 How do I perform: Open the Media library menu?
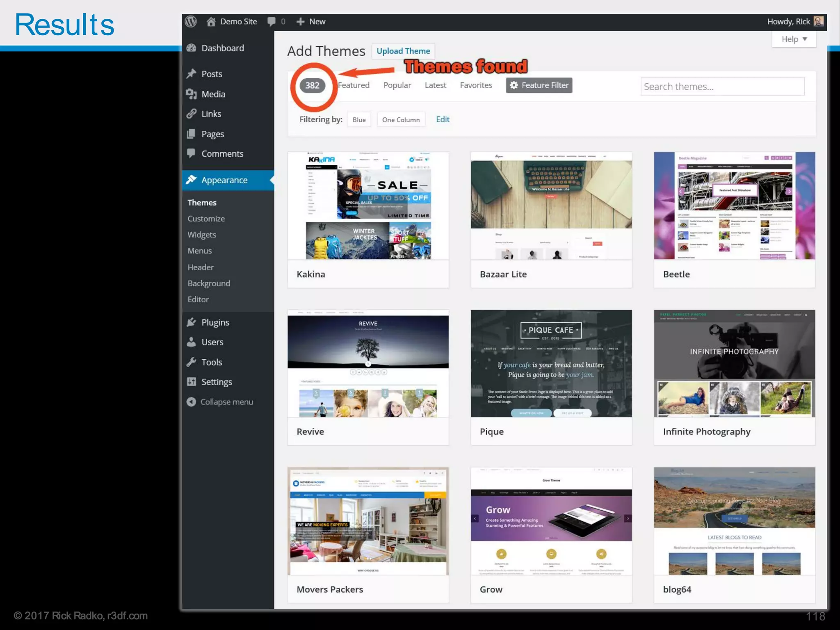tap(213, 94)
